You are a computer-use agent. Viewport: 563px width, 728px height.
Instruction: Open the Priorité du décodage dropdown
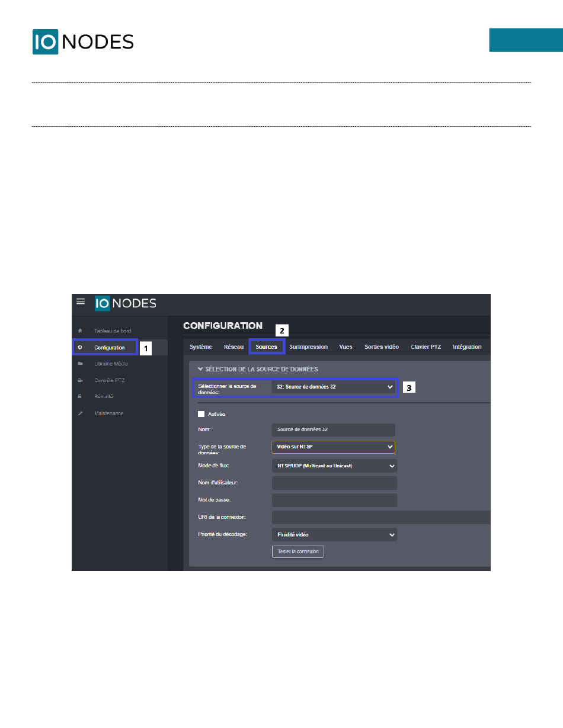334,534
